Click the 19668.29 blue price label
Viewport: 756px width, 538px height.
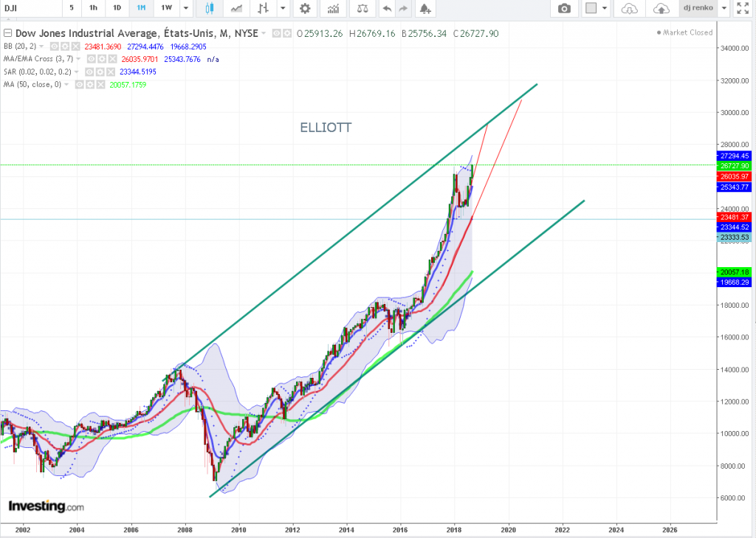pos(735,283)
